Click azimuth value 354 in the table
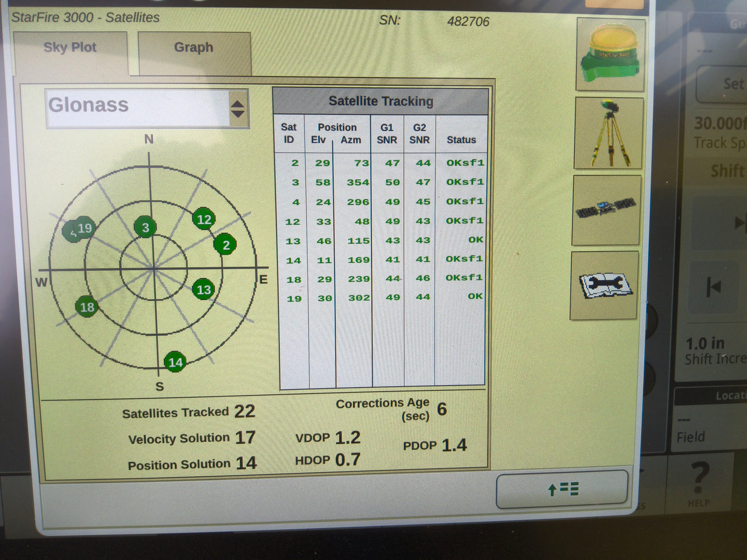Viewport: 747px width, 560px height. (358, 183)
